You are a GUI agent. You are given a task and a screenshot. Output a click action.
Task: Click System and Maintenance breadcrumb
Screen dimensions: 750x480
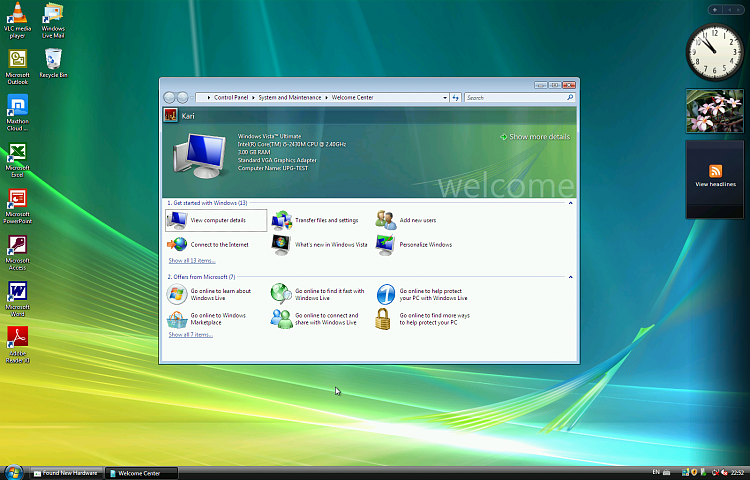click(290, 98)
